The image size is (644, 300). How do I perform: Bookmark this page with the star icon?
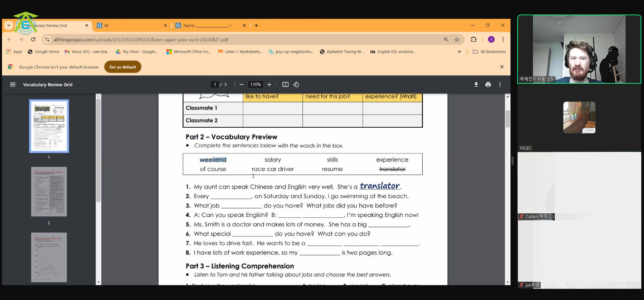click(457, 40)
